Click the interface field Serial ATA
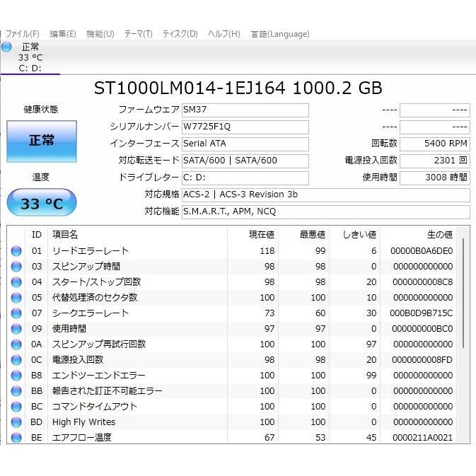Image resolution: width=476 pixels, height=476 pixels. [245, 144]
